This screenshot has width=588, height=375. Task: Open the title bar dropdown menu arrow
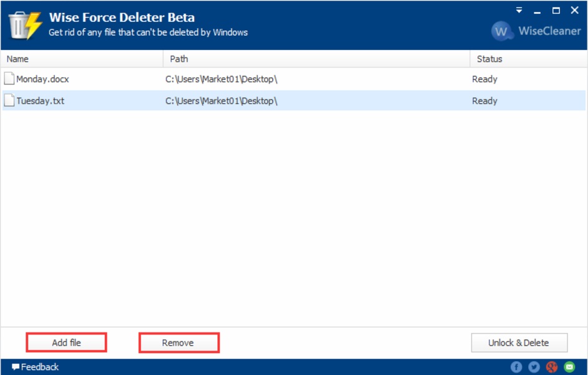pos(519,11)
